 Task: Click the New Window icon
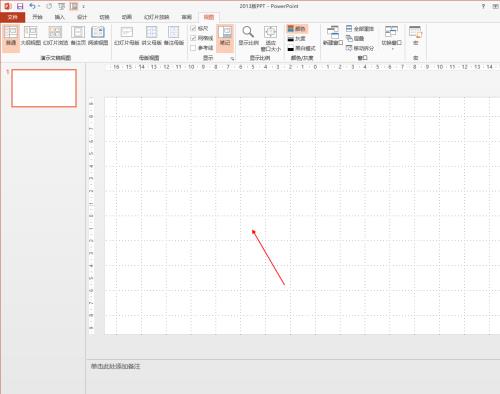coord(333,36)
